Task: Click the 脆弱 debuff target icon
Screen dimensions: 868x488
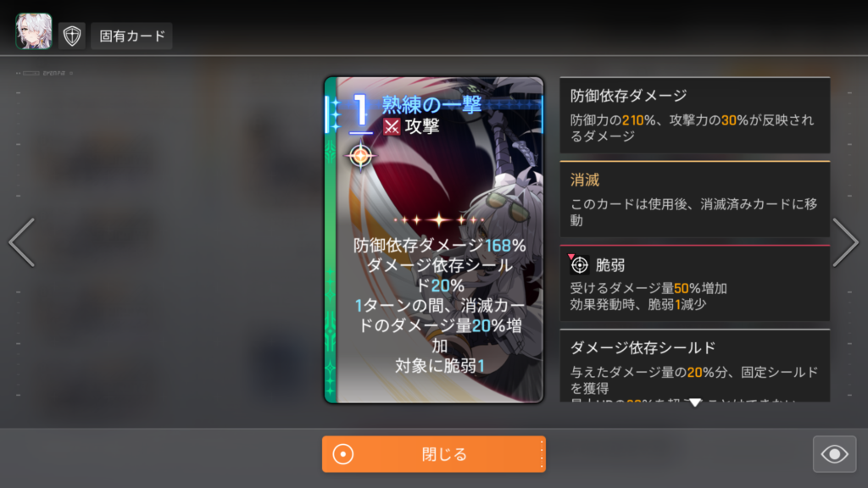Action: click(580, 265)
